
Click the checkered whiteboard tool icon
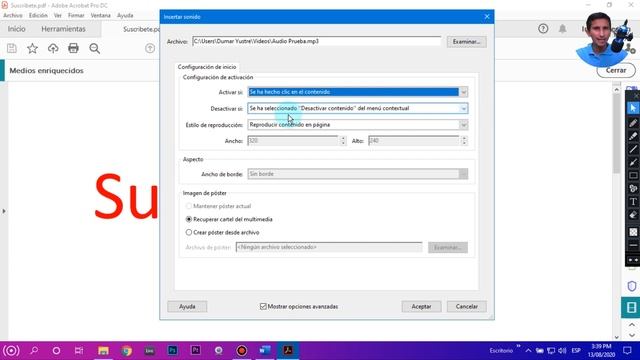click(x=633, y=232)
